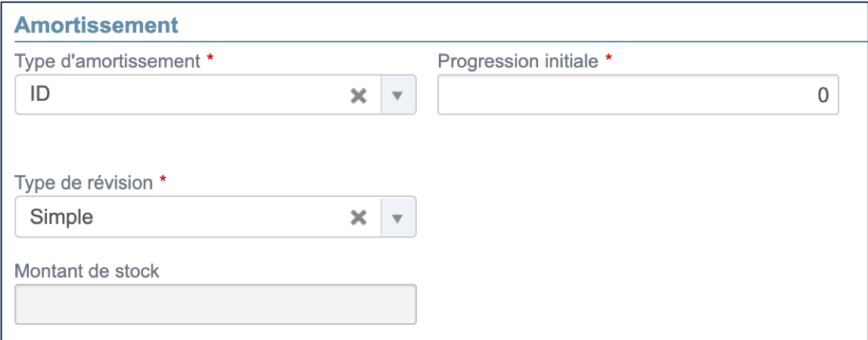The image size is (868, 340).
Task: Focus the Progression initiale input field
Action: (637, 95)
